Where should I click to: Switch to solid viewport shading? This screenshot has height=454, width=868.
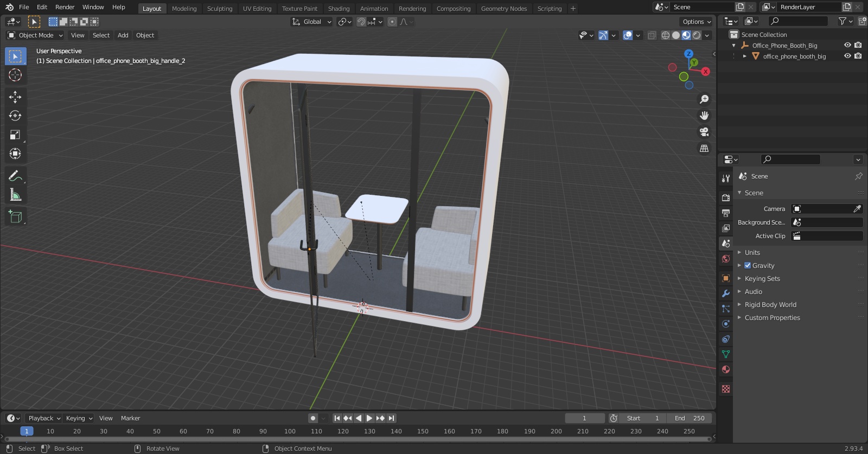pyautogui.click(x=676, y=35)
